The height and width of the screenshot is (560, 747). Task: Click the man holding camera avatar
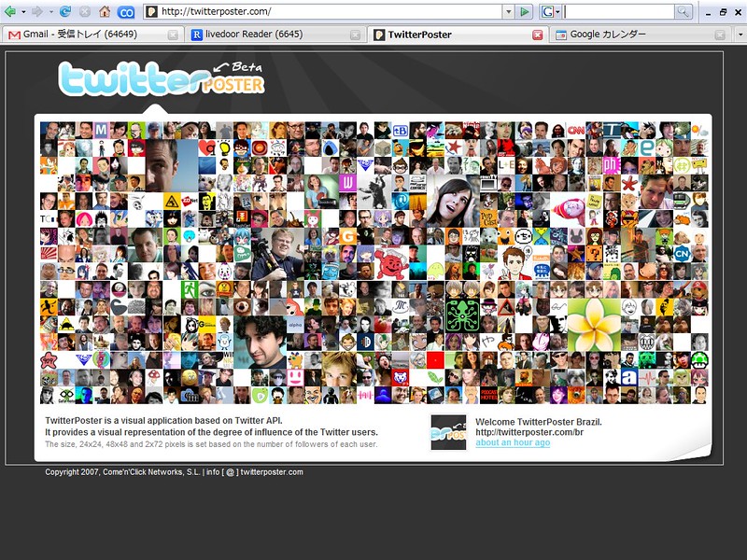(277, 254)
